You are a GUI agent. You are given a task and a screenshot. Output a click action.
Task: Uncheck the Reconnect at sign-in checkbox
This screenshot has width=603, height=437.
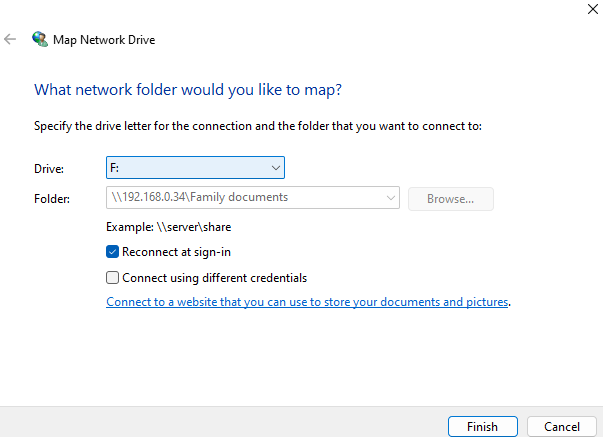click(113, 252)
